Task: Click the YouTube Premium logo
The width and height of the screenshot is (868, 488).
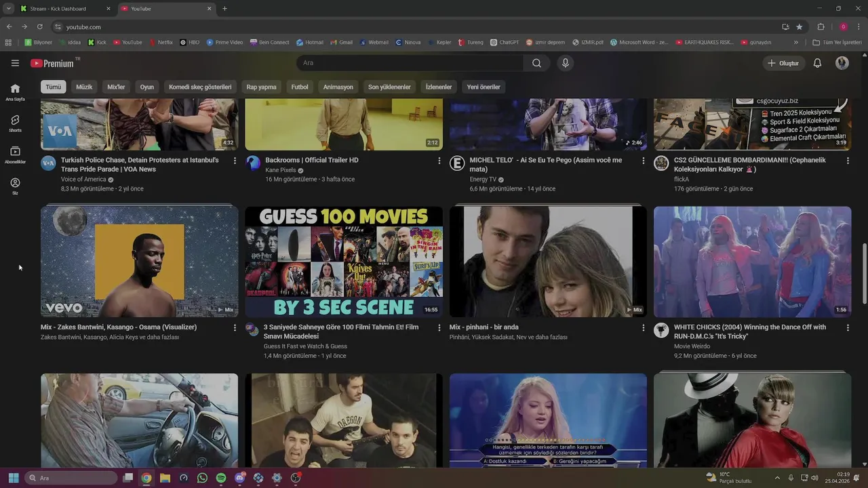Action: pos(53,63)
